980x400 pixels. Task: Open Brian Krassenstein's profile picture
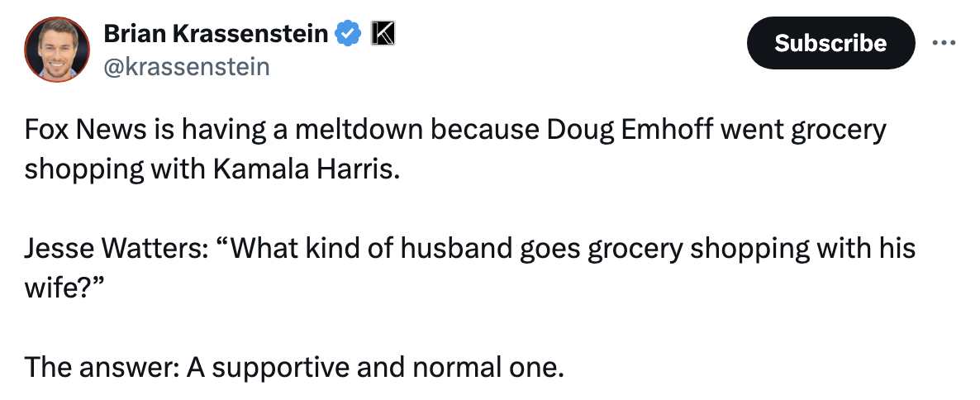(x=57, y=49)
